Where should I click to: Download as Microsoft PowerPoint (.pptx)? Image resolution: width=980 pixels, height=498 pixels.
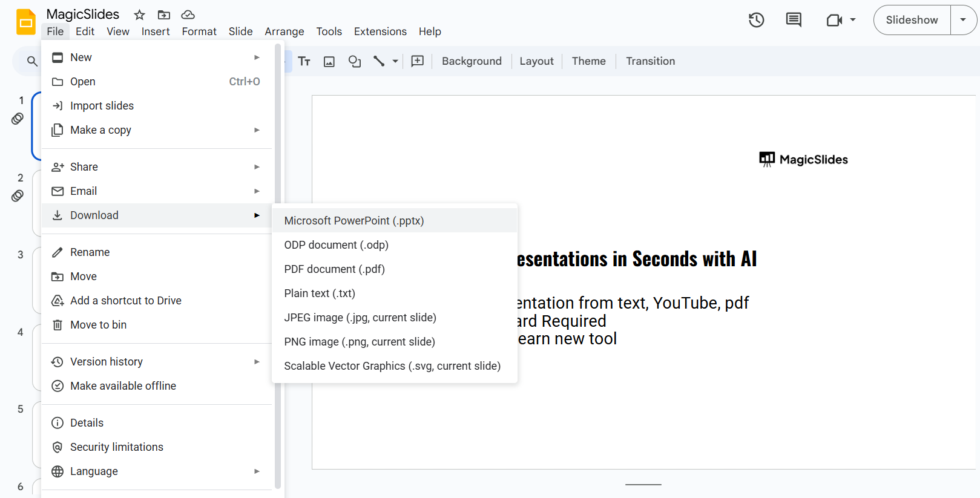tap(354, 221)
